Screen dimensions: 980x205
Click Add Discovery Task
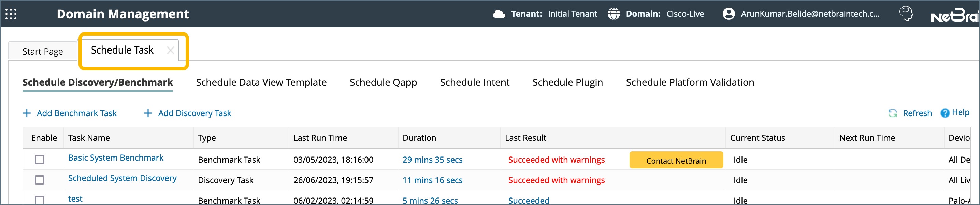click(194, 113)
